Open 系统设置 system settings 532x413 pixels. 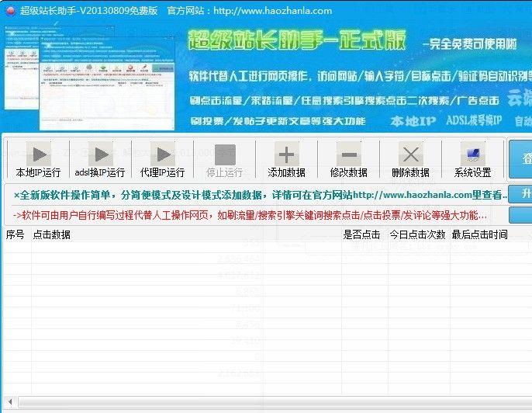(473, 160)
